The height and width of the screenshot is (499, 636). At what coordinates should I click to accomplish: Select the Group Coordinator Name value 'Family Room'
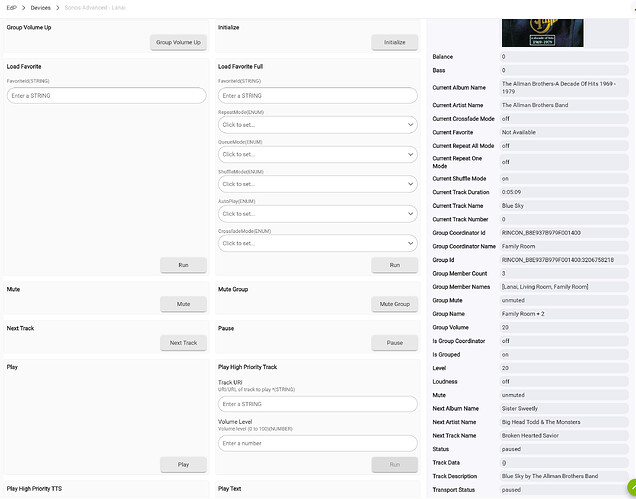564,246
